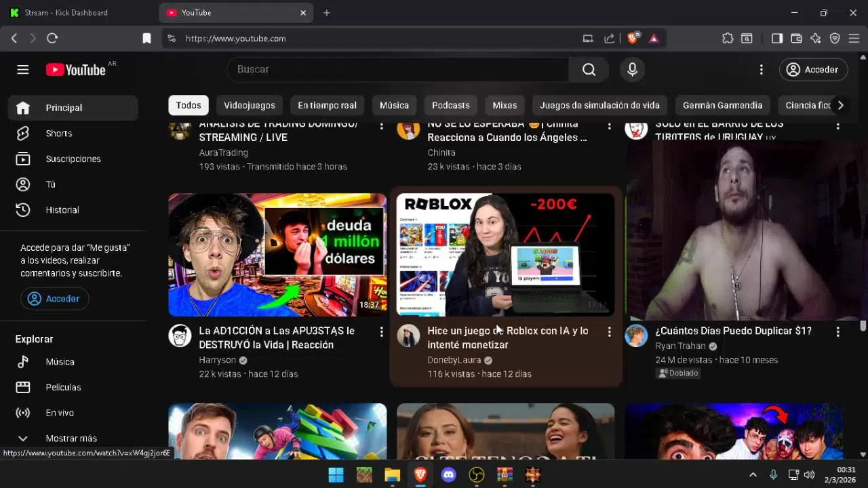Open the YouTube hamburger guide menu
868x488 pixels.
point(23,70)
